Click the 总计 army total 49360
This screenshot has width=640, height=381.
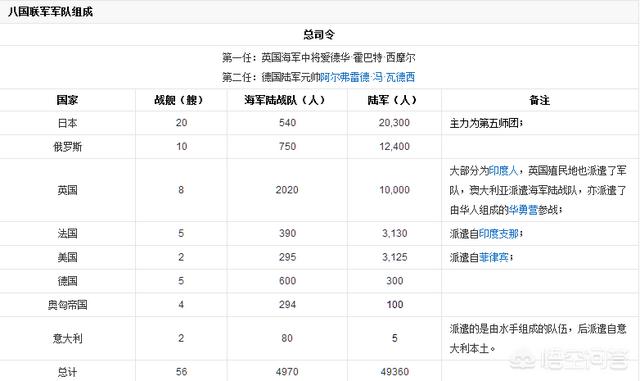click(x=394, y=372)
